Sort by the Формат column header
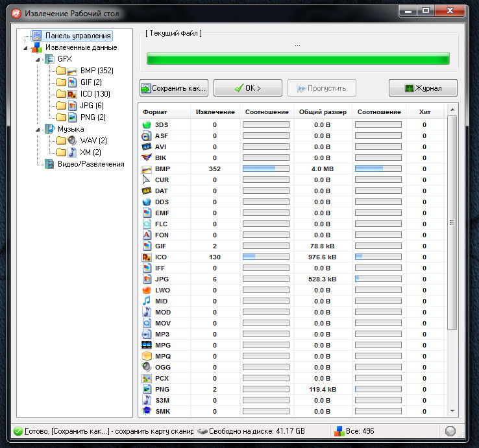This screenshot has width=479, height=448. coord(155,112)
